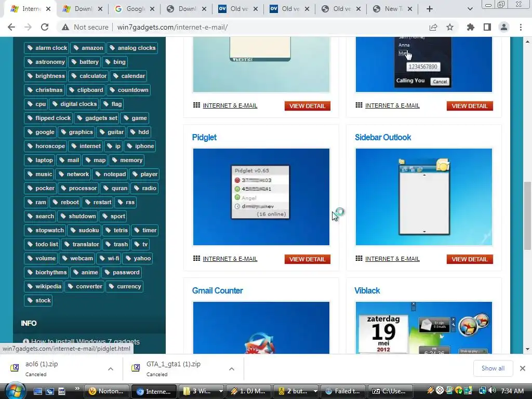
Task: Open the Chrome three-dot menu
Action: pyautogui.click(x=521, y=27)
